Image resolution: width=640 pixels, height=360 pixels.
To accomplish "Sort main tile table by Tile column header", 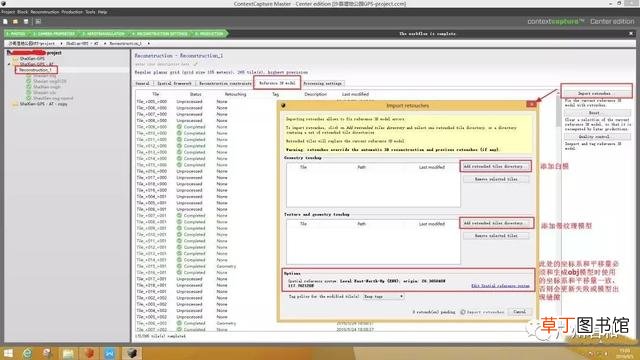I will [156, 94].
